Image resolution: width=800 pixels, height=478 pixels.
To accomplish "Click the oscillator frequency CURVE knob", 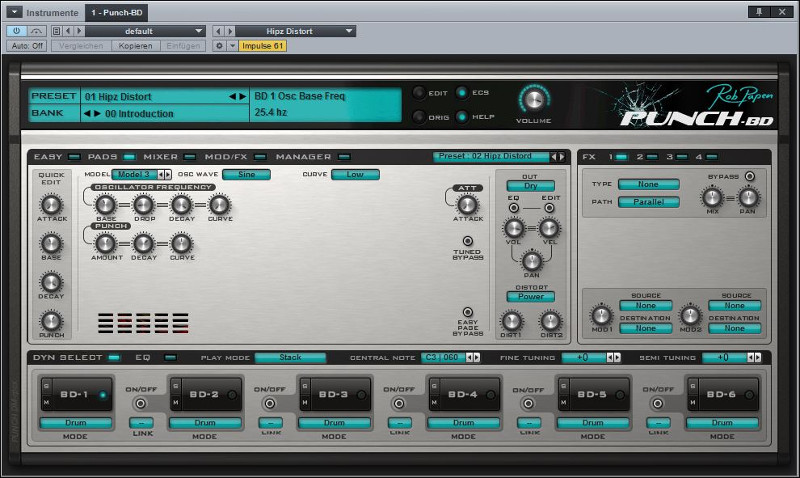I will (x=219, y=205).
